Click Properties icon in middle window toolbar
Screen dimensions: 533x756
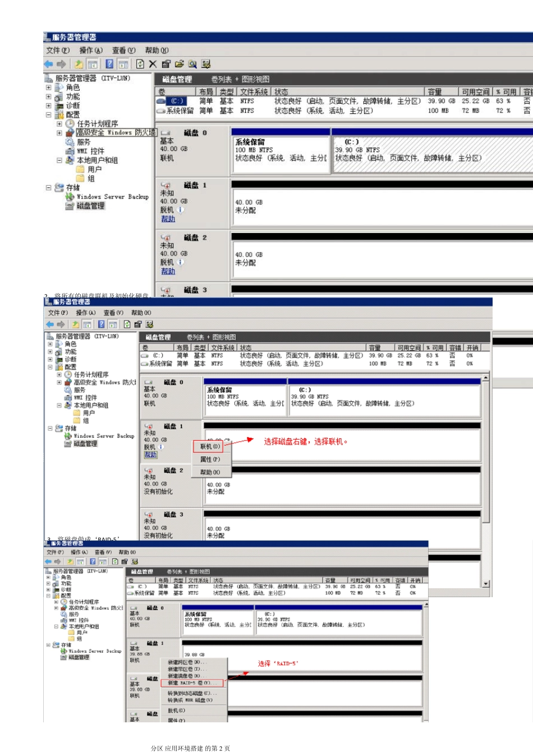tap(138, 324)
